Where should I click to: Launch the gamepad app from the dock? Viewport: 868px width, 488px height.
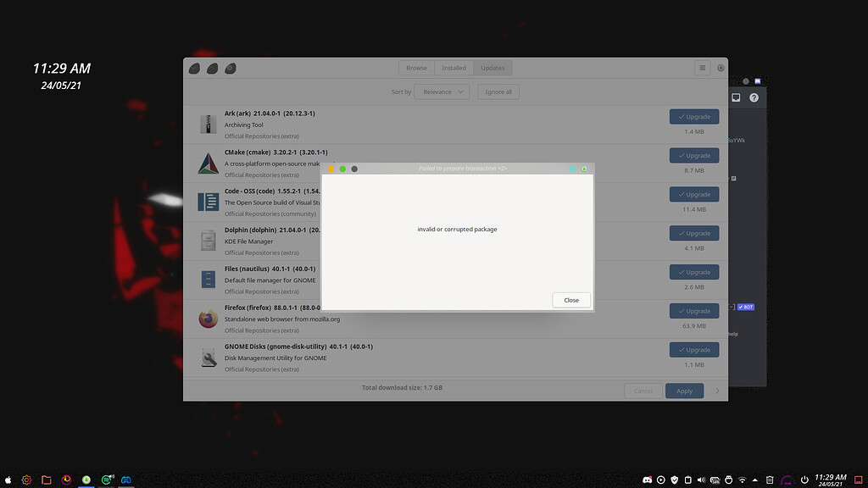tap(125, 480)
